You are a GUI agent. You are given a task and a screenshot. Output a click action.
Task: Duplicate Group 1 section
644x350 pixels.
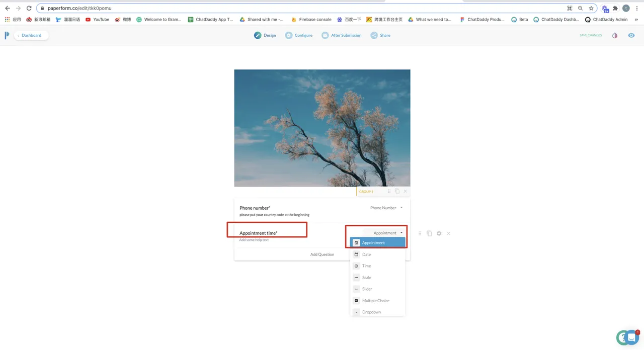(397, 192)
